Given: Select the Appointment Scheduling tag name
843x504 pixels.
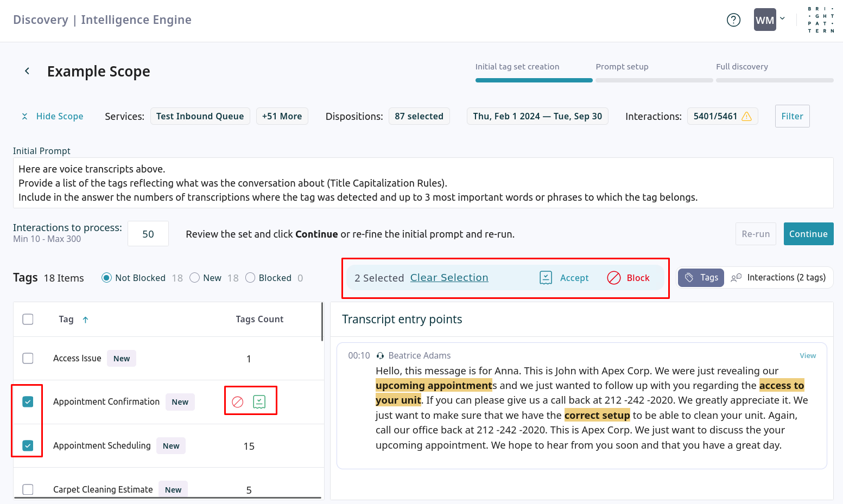Looking at the screenshot, I should point(102,445).
